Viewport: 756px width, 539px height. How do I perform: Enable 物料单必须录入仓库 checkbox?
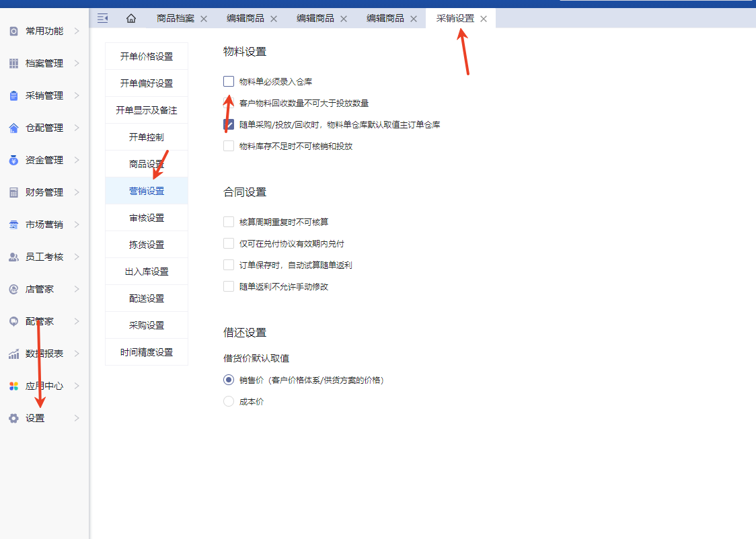[229, 81]
